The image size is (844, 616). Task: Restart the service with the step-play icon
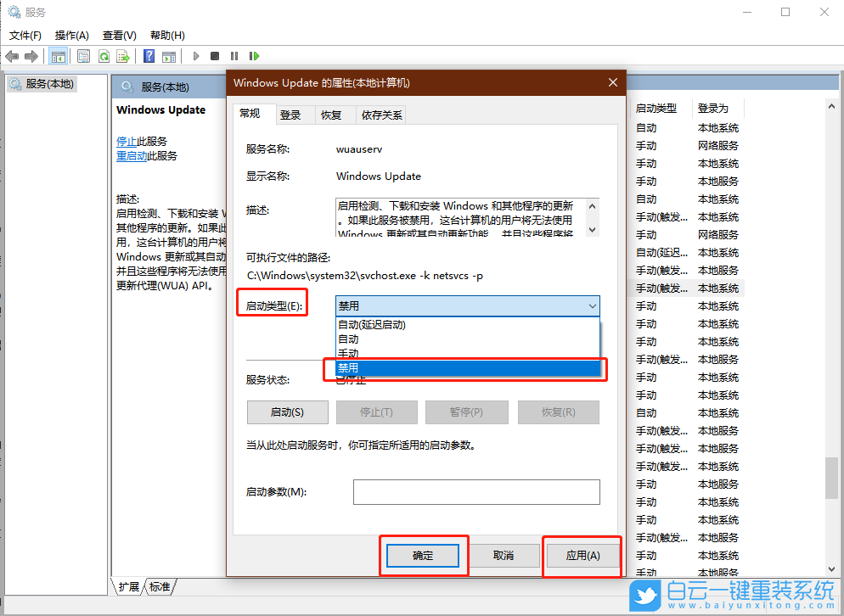pos(254,56)
